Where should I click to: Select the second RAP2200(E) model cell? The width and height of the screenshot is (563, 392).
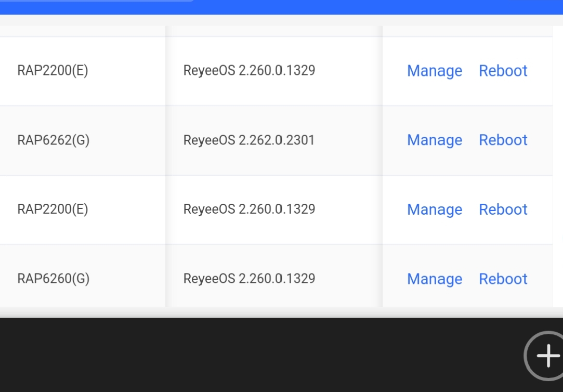click(53, 210)
